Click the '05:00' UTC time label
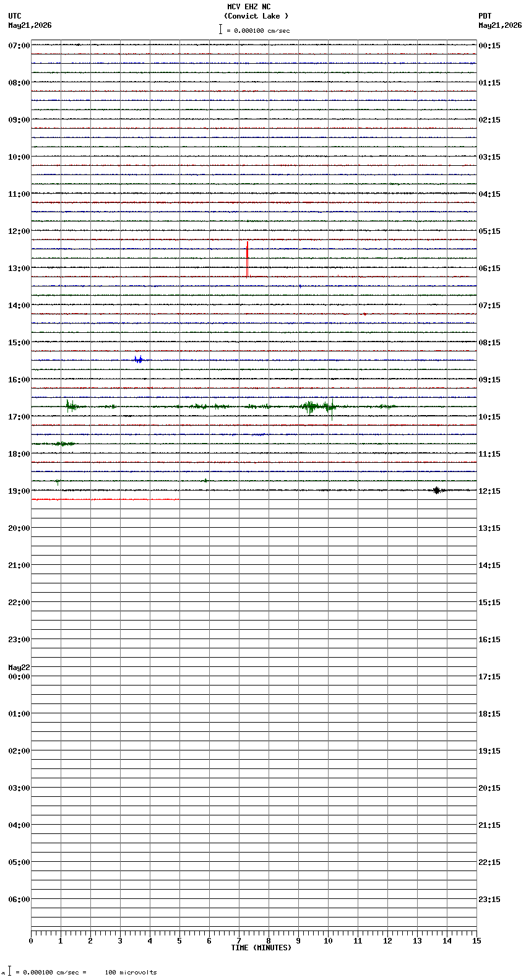Viewport: 526px width, 980px height. (x=19, y=862)
